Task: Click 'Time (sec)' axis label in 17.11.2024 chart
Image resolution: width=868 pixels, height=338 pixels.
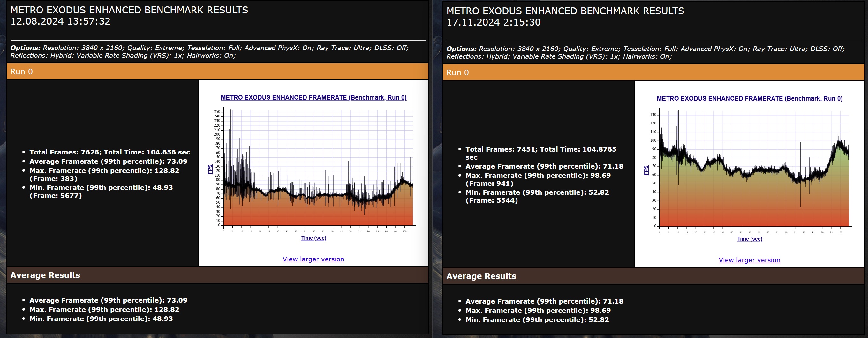Action: (749, 239)
